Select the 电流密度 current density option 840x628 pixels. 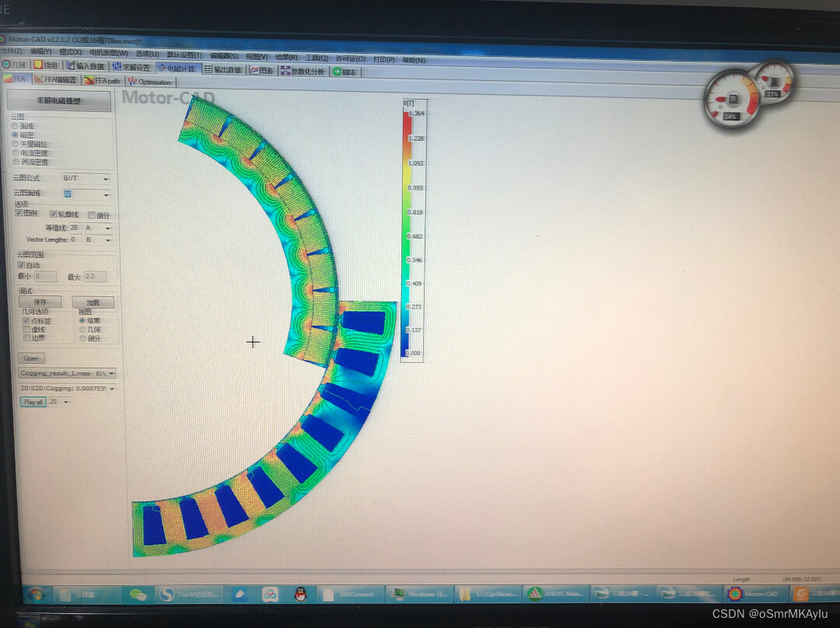click(16, 152)
